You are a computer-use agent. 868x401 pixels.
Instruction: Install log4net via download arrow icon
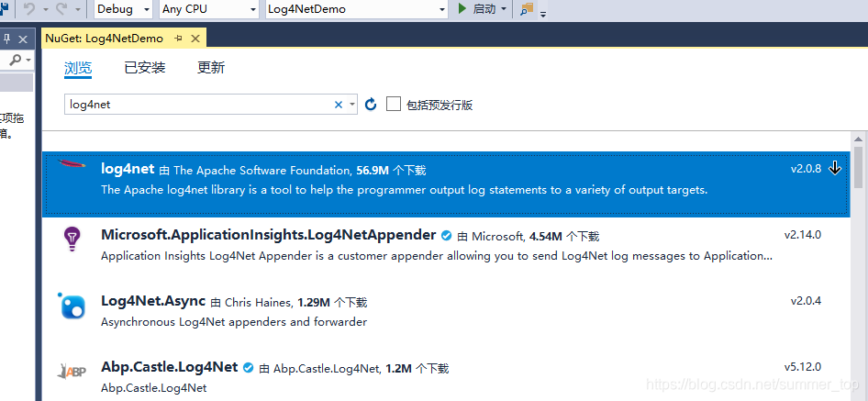(835, 169)
